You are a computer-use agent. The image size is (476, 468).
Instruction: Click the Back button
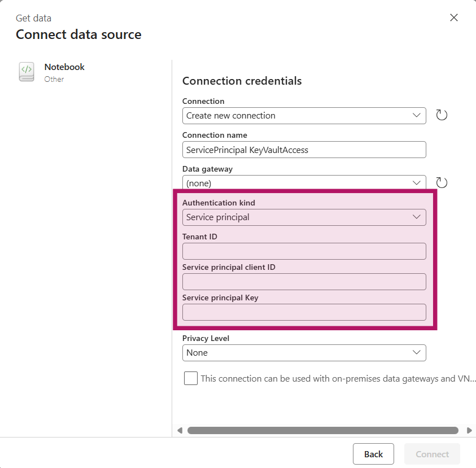(x=373, y=454)
